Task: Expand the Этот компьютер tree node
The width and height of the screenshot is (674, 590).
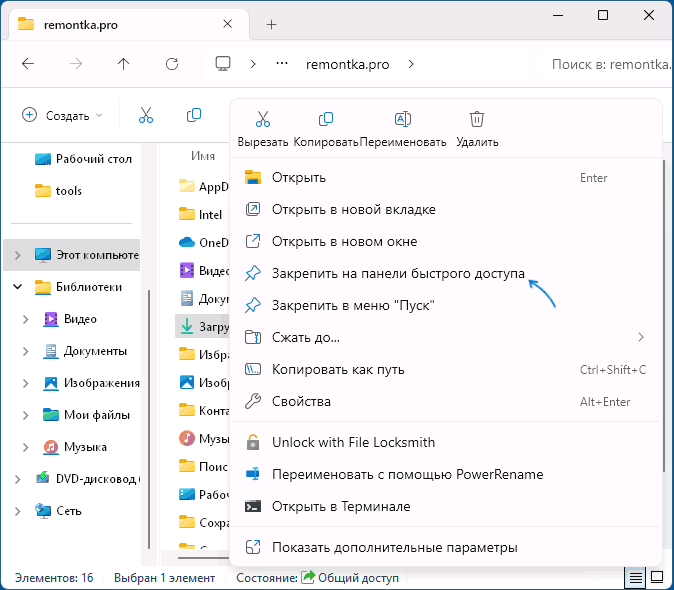Action: pos(17,255)
